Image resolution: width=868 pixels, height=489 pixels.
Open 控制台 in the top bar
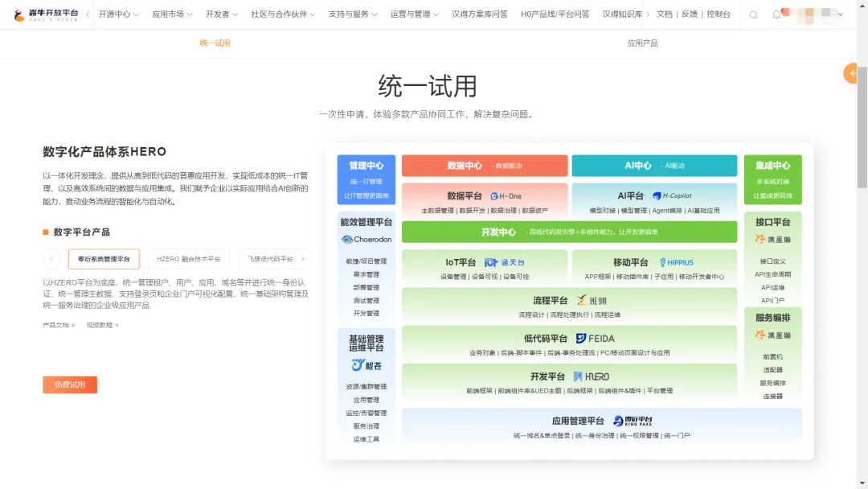click(719, 14)
